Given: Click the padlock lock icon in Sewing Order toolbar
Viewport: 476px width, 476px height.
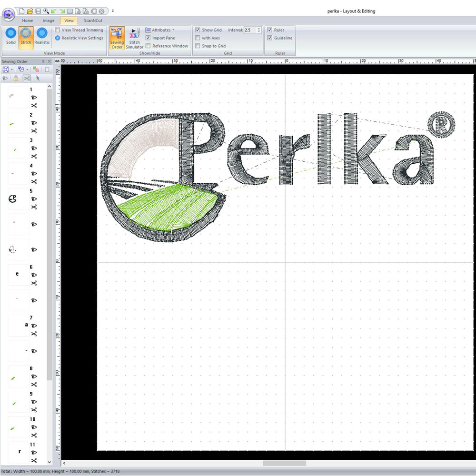Looking at the screenshot, I should [x=16, y=79].
